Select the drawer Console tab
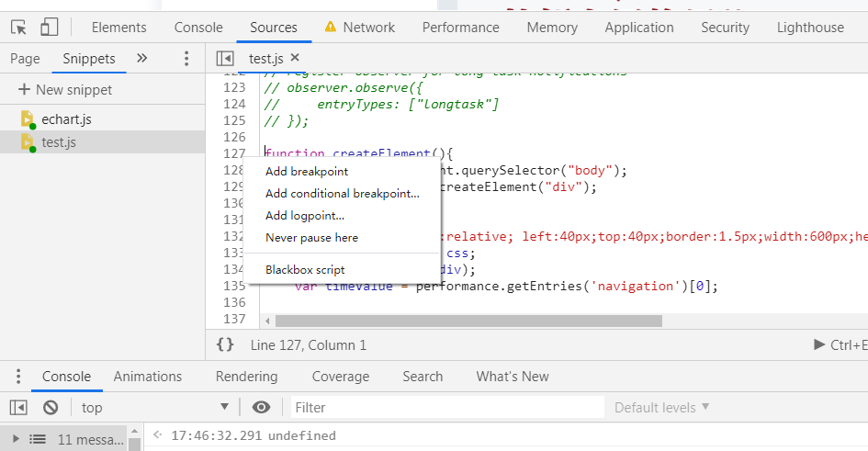 click(66, 377)
